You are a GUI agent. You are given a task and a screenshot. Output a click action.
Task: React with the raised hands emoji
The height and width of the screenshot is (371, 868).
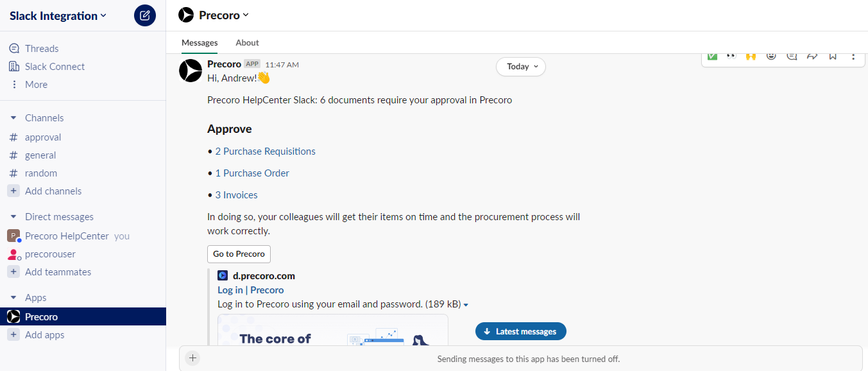(x=751, y=56)
